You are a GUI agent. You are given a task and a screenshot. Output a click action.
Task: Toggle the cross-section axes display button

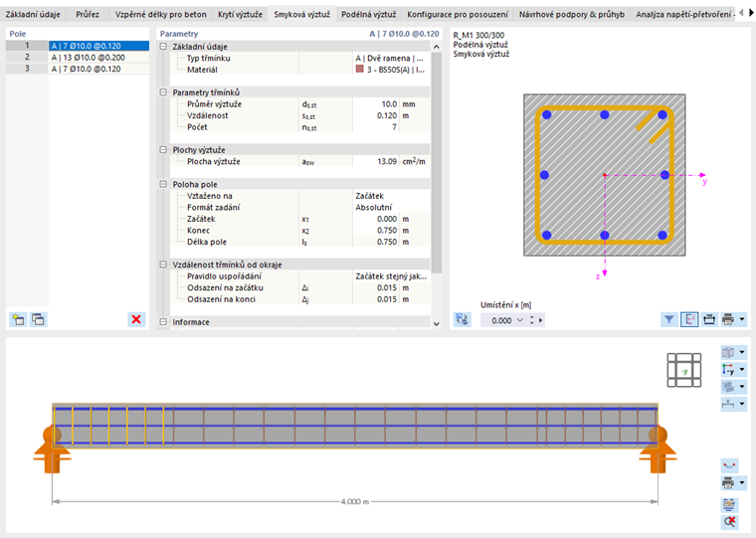coord(689,319)
